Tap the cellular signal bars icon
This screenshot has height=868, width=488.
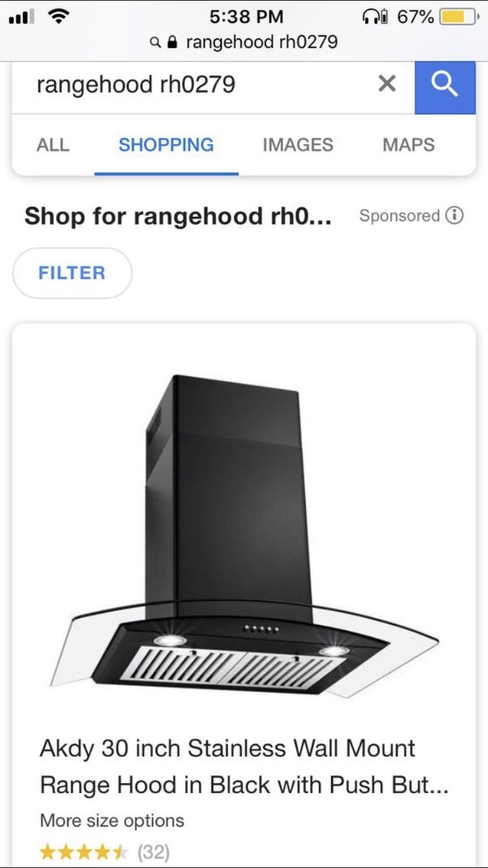(x=22, y=17)
